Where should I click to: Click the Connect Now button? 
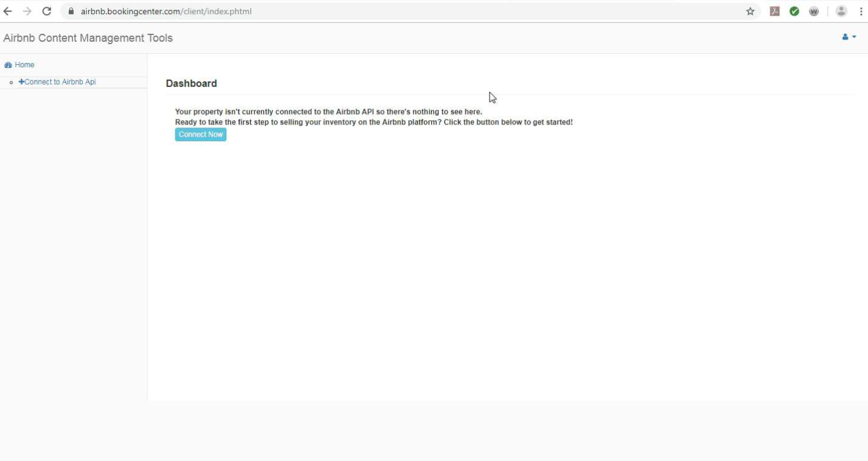pos(201,134)
